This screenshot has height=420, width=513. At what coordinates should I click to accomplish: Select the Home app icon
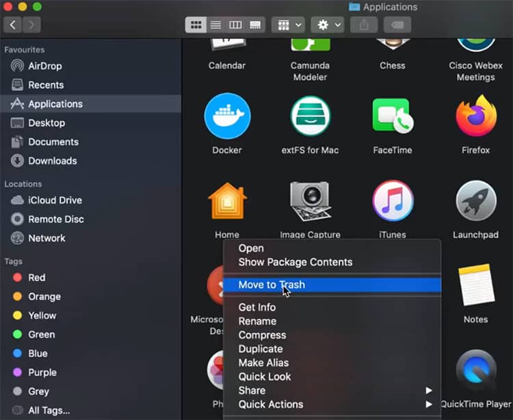[x=227, y=200]
